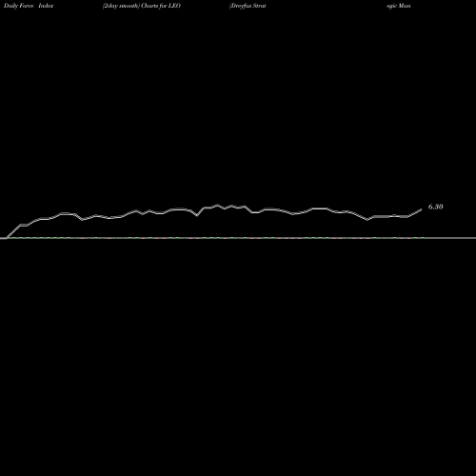Click the '(2day smooth) Charts for LEO' text
Viewport: 476px width, 476px height.
point(142,6)
